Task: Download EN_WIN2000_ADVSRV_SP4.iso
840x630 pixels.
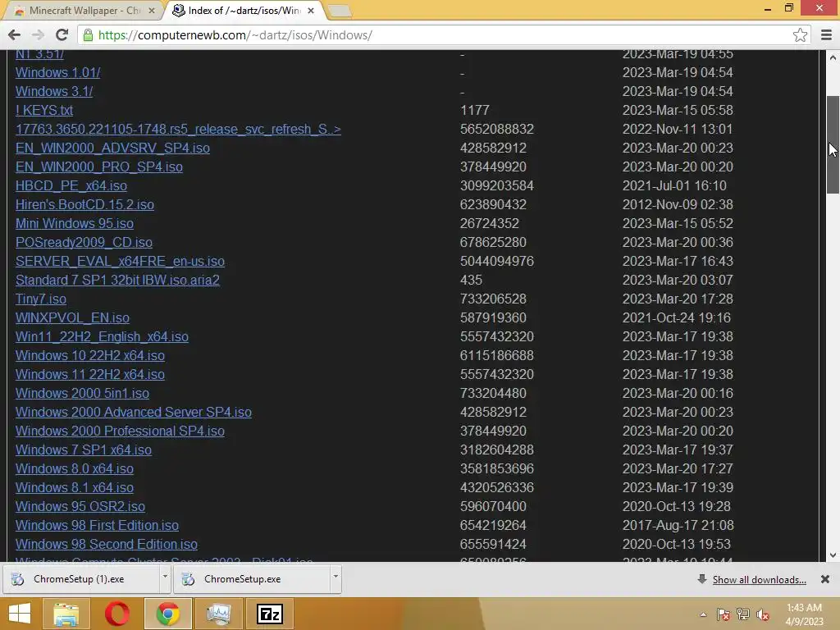Action: 112,148
